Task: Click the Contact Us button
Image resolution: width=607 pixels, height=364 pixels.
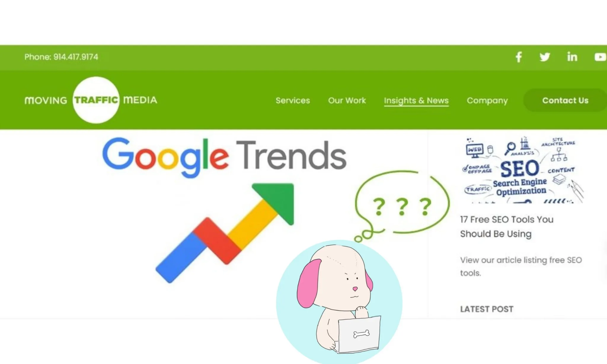Action: (x=565, y=100)
